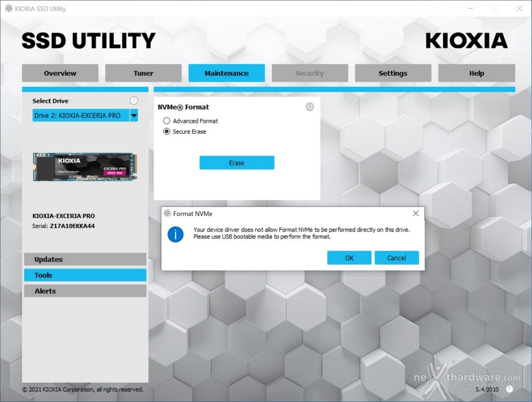532x402 pixels.
Task: Expand the Select Drive dropdown arrow
Action: pos(134,115)
